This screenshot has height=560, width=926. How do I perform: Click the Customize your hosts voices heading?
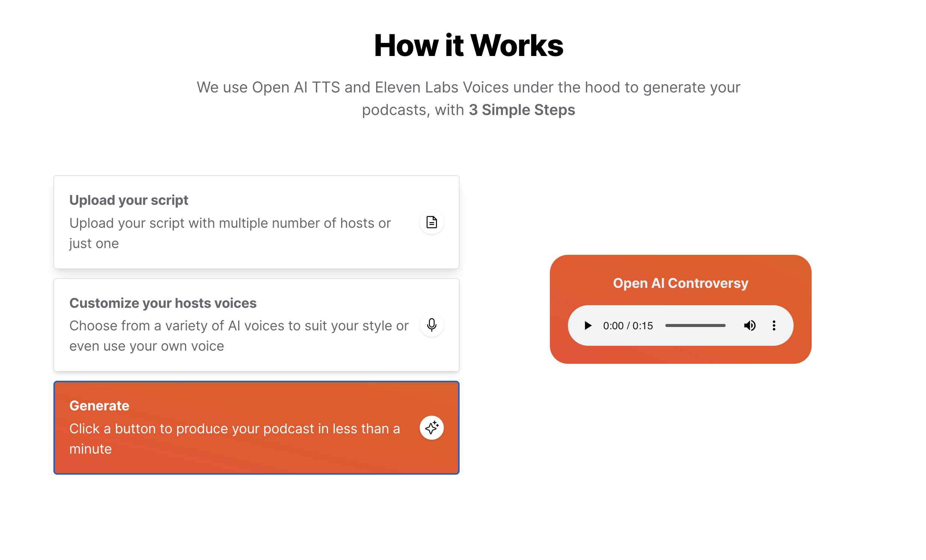(x=163, y=303)
